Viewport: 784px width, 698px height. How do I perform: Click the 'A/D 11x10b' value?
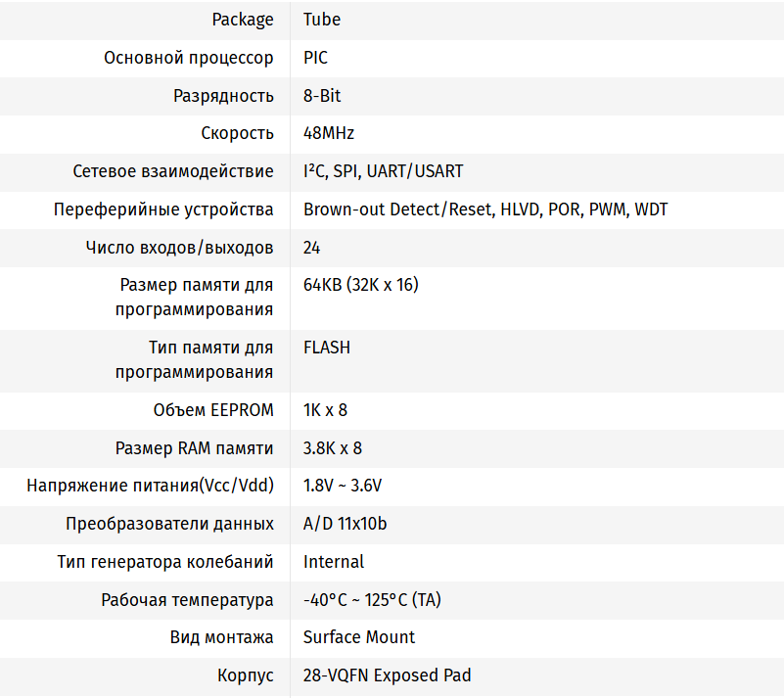pyautogui.click(x=345, y=524)
